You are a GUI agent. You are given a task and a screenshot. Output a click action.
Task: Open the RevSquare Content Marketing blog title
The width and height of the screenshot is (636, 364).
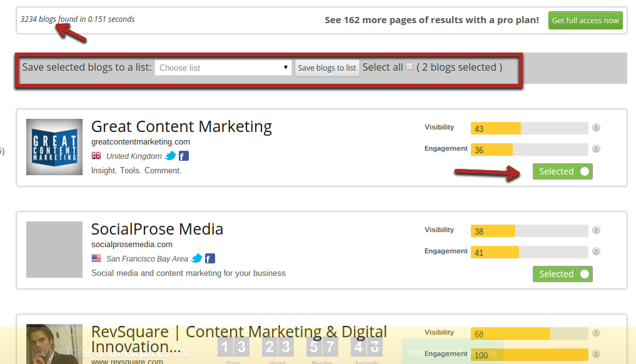click(x=239, y=339)
